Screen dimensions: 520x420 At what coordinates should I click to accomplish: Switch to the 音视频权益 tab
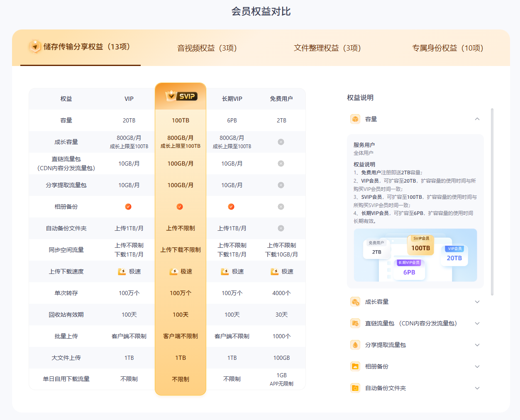click(206, 48)
